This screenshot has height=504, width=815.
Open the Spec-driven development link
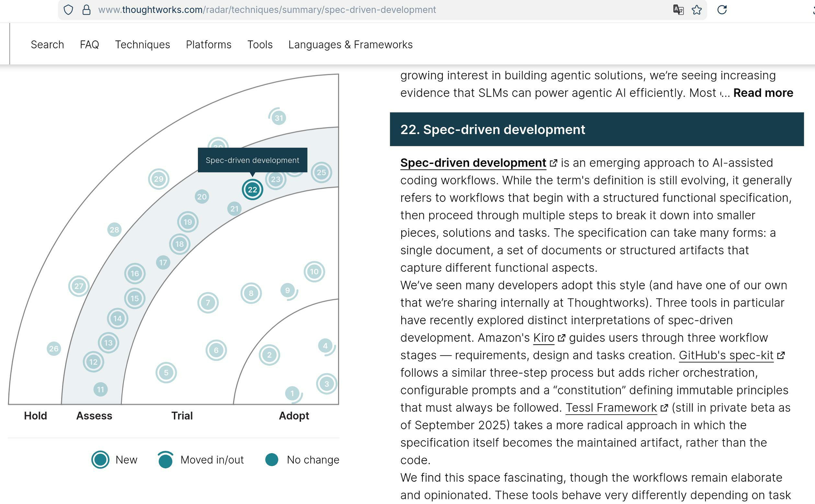coord(473,163)
